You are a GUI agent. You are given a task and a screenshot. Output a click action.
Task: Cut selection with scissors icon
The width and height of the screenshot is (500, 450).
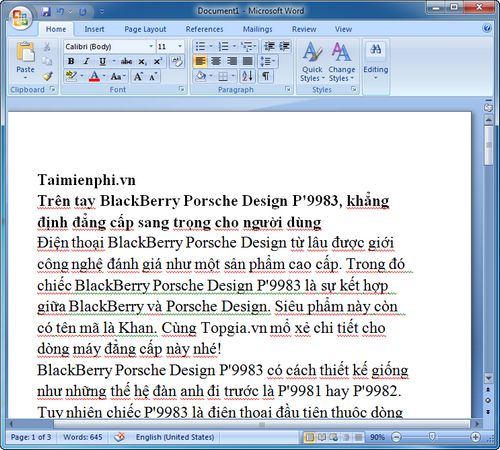(47, 47)
